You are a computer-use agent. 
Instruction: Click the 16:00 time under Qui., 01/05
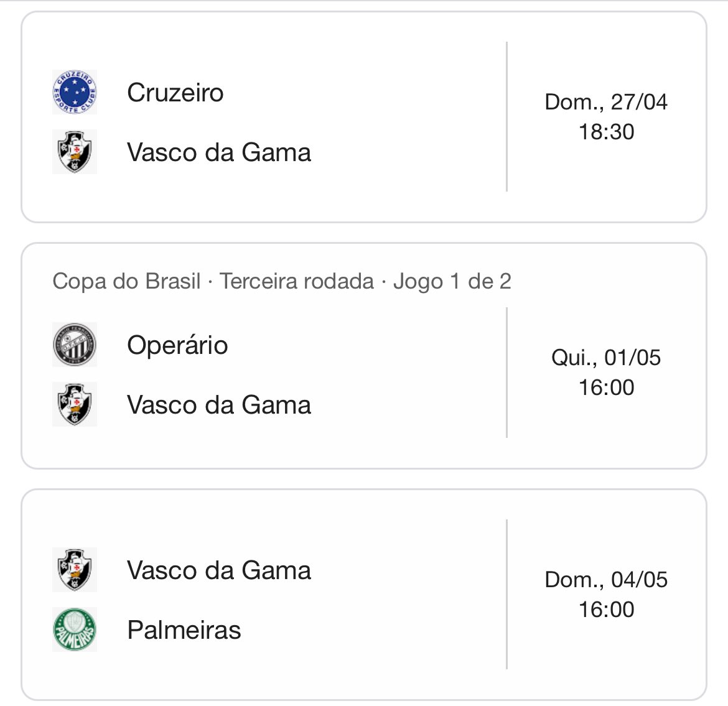pos(606,388)
